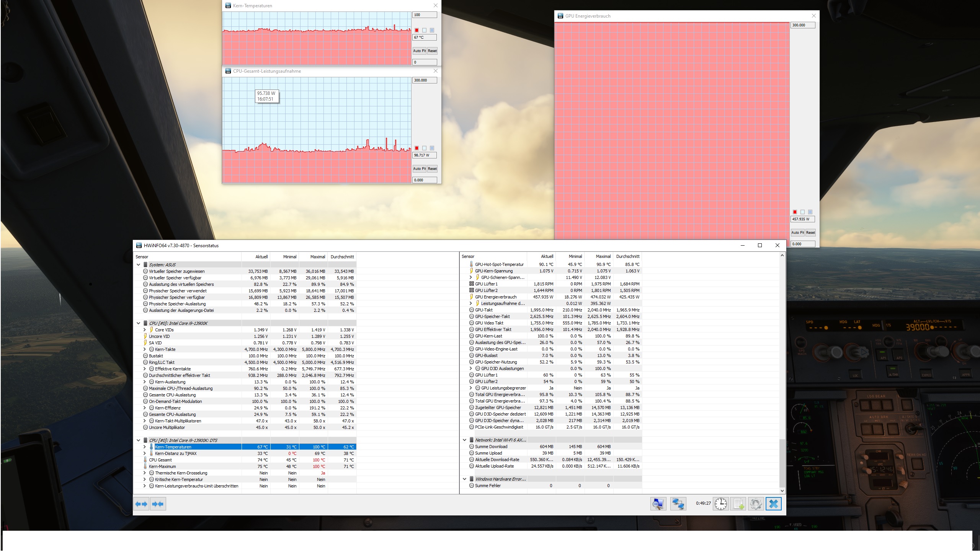The image size is (980, 551).
Task: Expand GPU Leistungsbegrenzer entry
Action: pyautogui.click(x=471, y=388)
